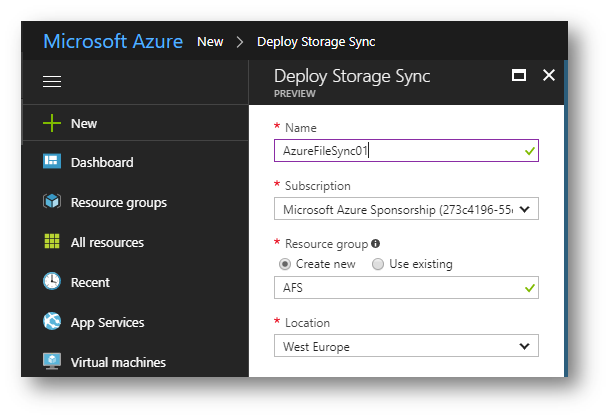Click the Virtual machines monitor icon
Screen dimensions: 610x419
pos(52,361)
